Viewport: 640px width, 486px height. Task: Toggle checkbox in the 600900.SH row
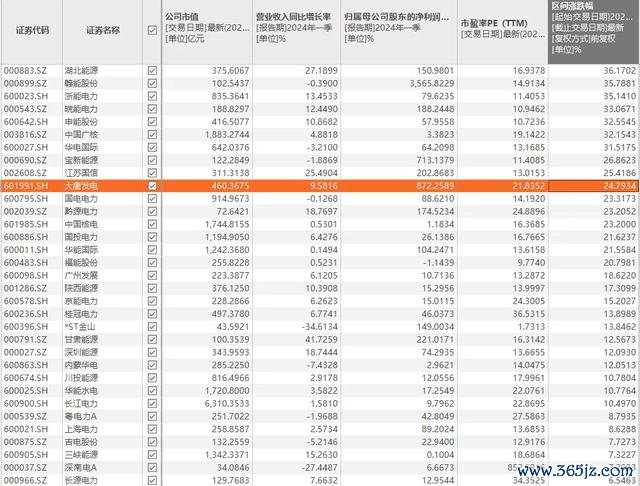click(x=152, y=404)
